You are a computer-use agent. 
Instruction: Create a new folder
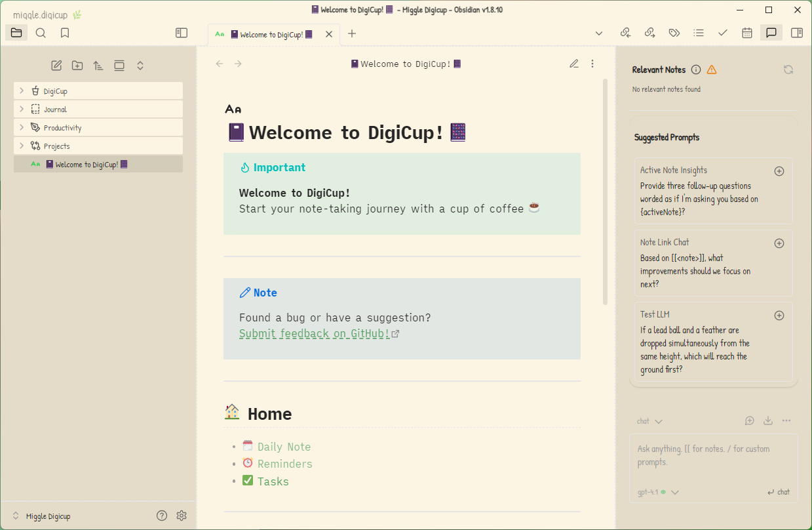pos(77,65)
